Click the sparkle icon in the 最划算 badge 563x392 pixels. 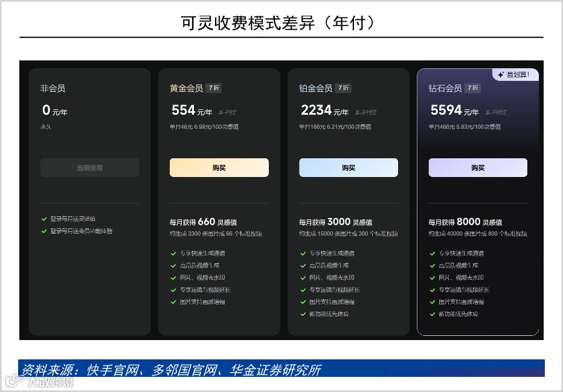[x=500, y=74]
